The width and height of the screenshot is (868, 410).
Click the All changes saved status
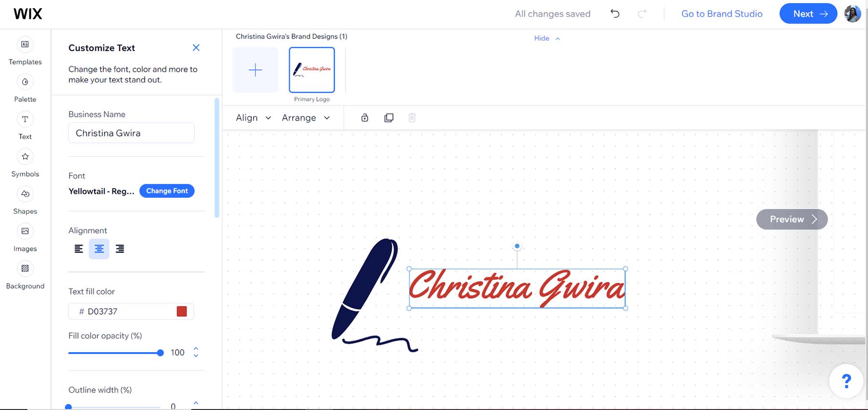tap(553, 14)
